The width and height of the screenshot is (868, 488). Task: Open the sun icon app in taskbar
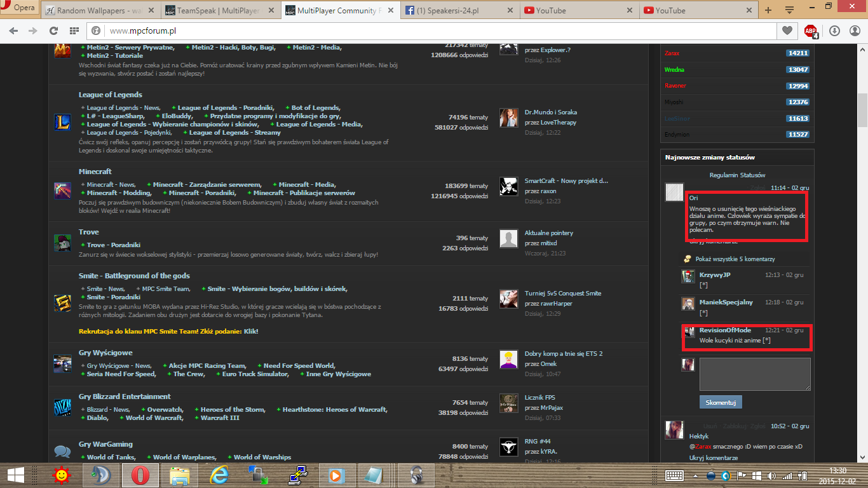[x=62, y=475]
